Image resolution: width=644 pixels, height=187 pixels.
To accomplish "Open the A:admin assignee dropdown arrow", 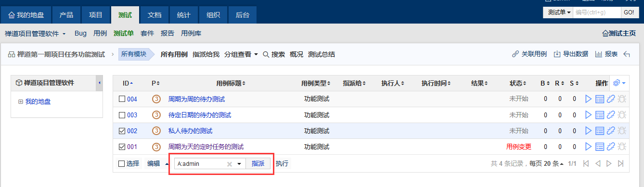I will pos(239,164).
